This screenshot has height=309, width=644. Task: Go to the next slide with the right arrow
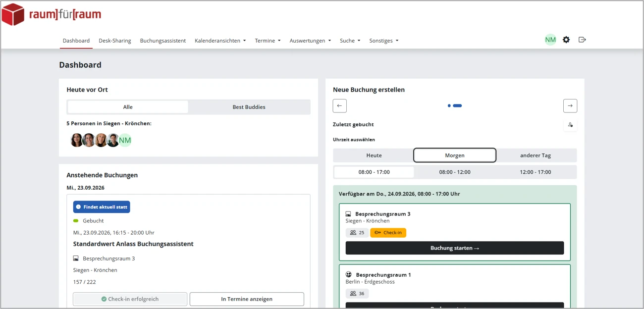[x=570, y=105]
